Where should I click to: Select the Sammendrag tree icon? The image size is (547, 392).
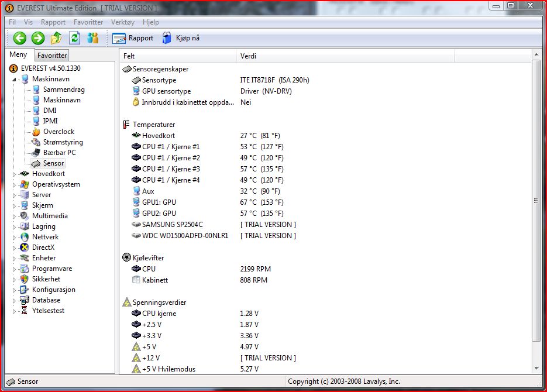(x=36, y=90)
